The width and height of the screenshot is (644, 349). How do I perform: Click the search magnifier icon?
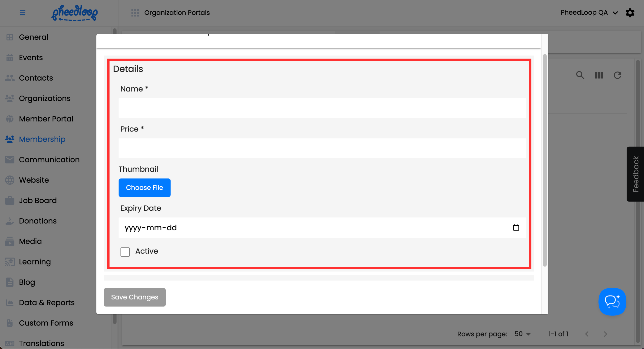click(x=580, y=75)
